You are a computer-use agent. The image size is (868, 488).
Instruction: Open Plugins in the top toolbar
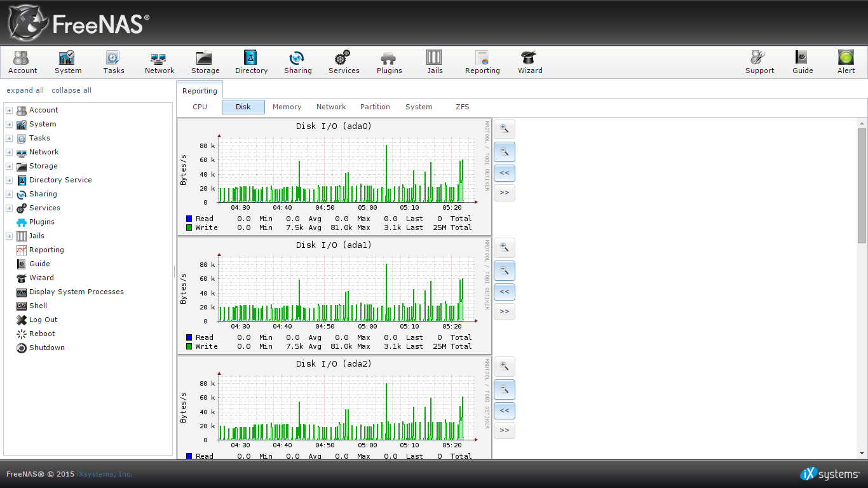(x=389, y=62)
